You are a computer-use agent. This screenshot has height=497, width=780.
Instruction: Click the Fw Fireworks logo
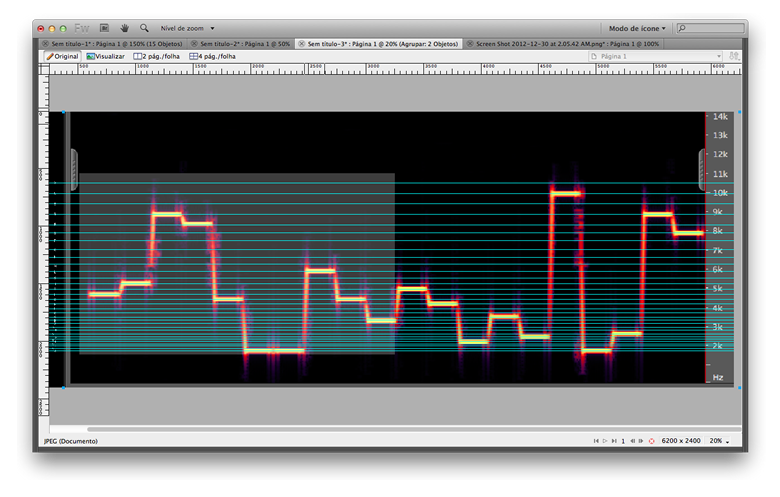click(81, 28)
